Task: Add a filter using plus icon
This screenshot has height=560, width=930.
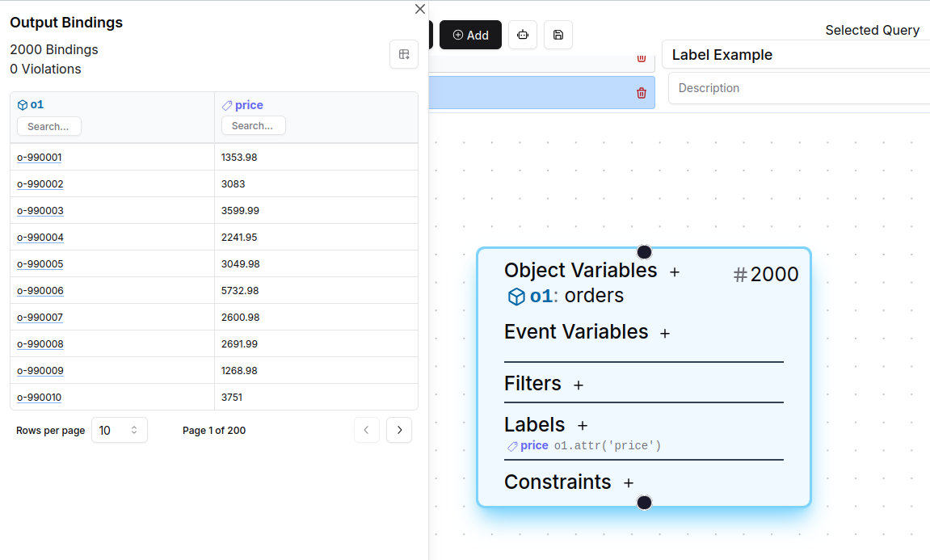Action: tap(579, 385)
